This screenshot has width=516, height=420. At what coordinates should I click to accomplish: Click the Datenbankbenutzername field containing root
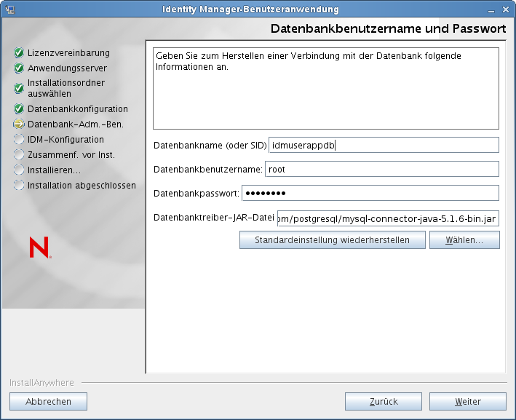382,169
